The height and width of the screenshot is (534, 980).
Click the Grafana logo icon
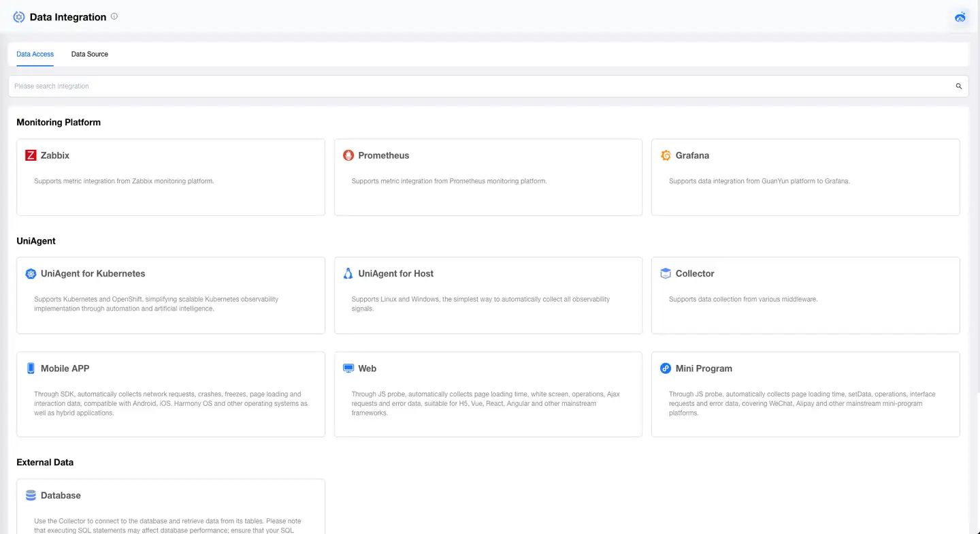(666, 155)
